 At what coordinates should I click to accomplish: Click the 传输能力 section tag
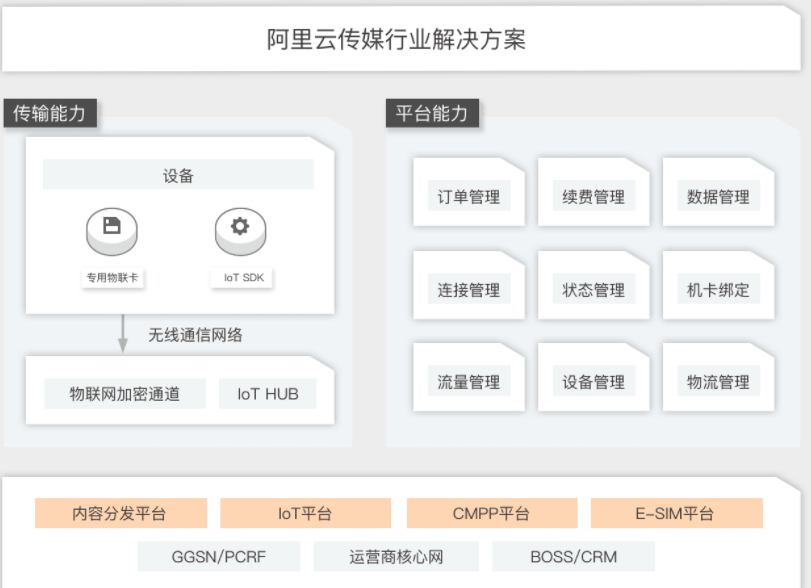50,113
